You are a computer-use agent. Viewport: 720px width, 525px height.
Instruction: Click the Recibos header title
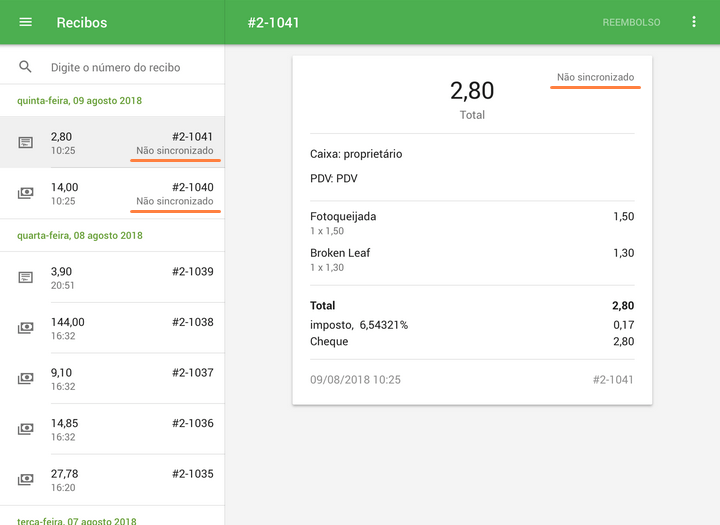point(82,22)
